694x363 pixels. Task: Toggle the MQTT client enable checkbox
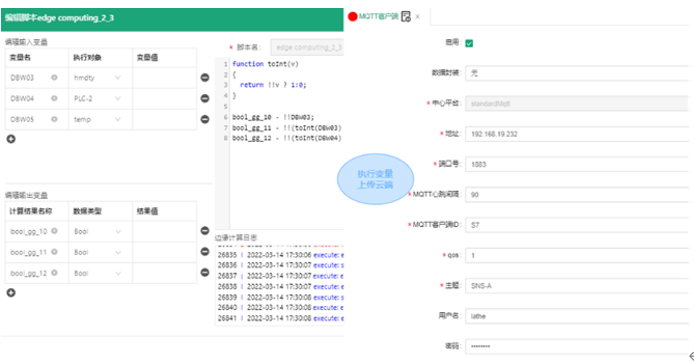(x=469, y=43)
